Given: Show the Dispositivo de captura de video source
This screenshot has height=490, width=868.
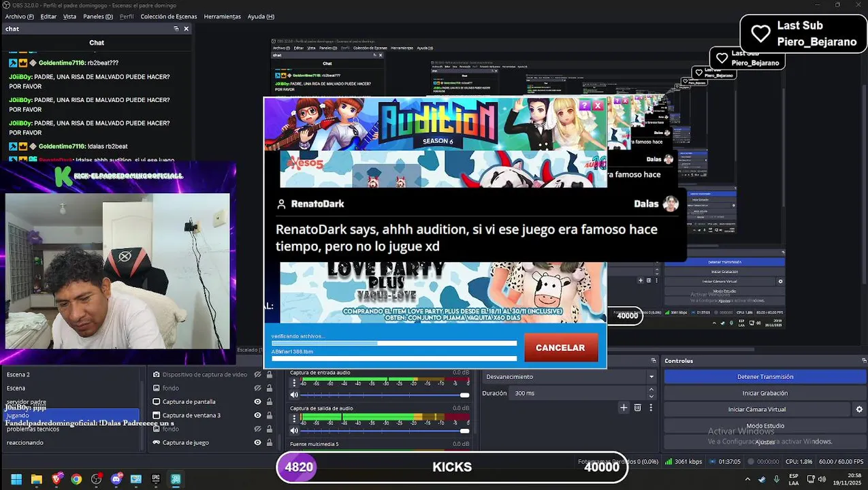Looking at the screenshot, I should 257,374.
